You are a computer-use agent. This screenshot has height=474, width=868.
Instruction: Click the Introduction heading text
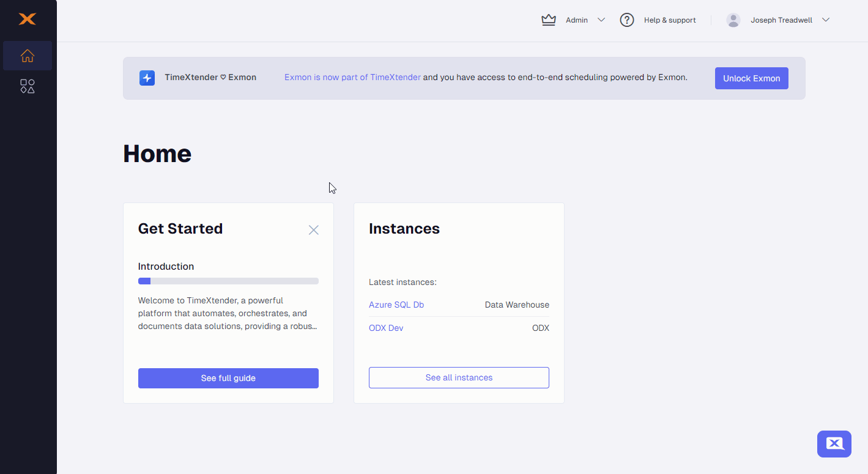(166, 267)
